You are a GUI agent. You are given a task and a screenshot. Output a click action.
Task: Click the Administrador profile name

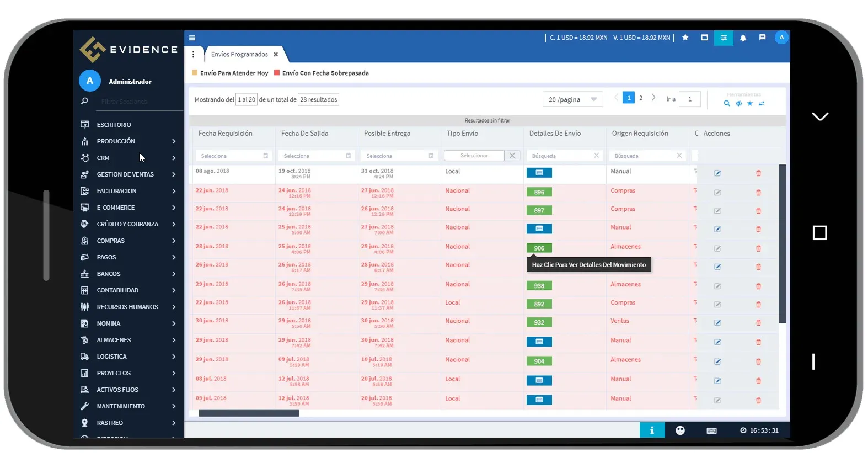[x=130, y=82]
